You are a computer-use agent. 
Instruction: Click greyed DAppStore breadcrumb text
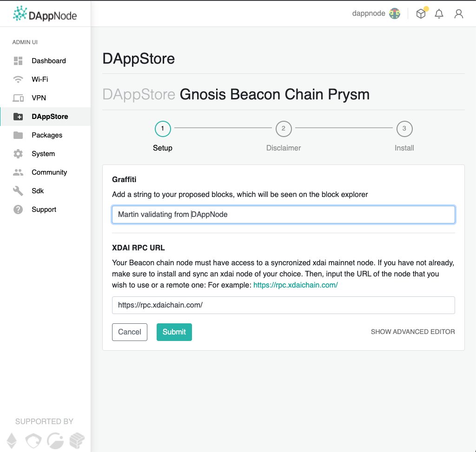point(139,94)
